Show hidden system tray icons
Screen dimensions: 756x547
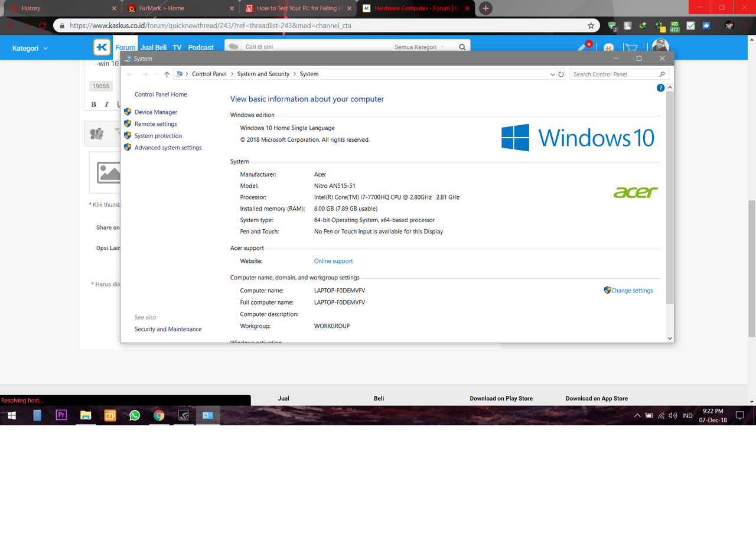coord(637,415)
